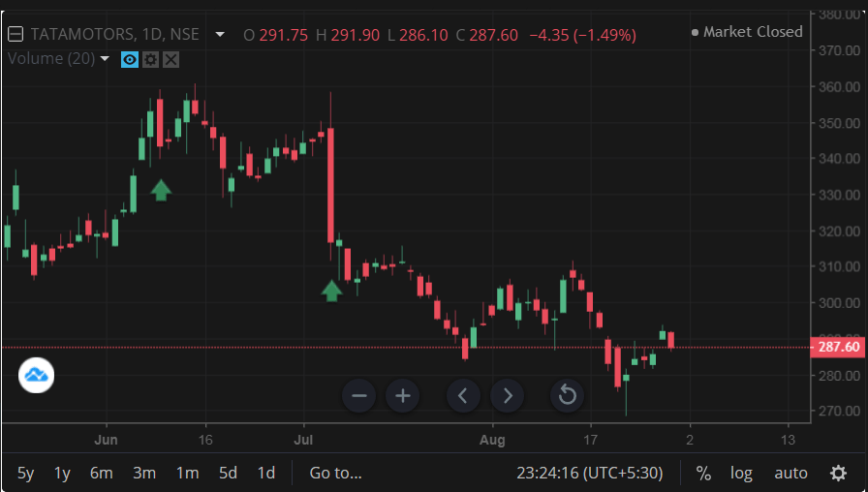Open the Volume indicator settings gear
The width and height of the screenshot is (868, 492).
pos(150,59)
